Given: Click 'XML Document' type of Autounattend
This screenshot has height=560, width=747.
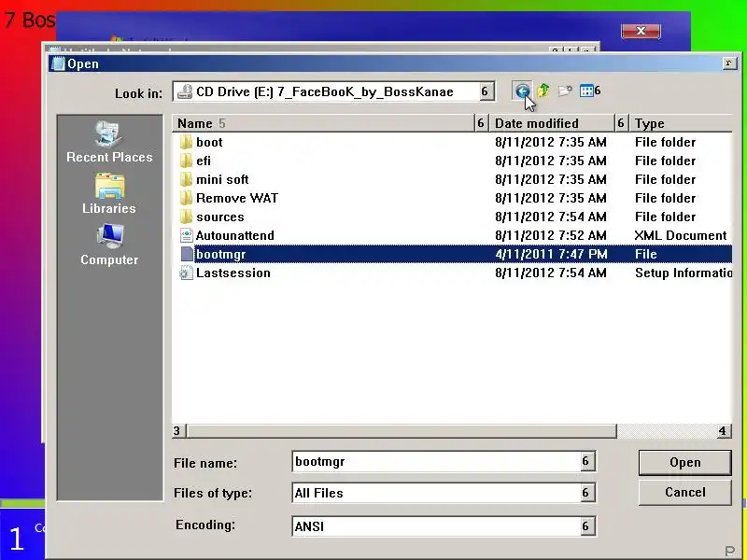Looking at the screenshot, I should tap(681, 235).
